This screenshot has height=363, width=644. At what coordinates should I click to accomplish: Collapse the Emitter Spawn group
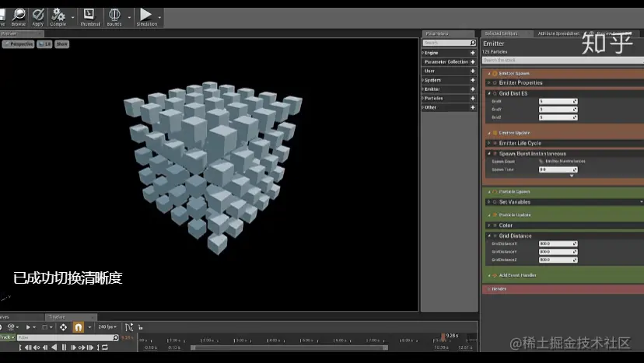click(x=488, y=74)
